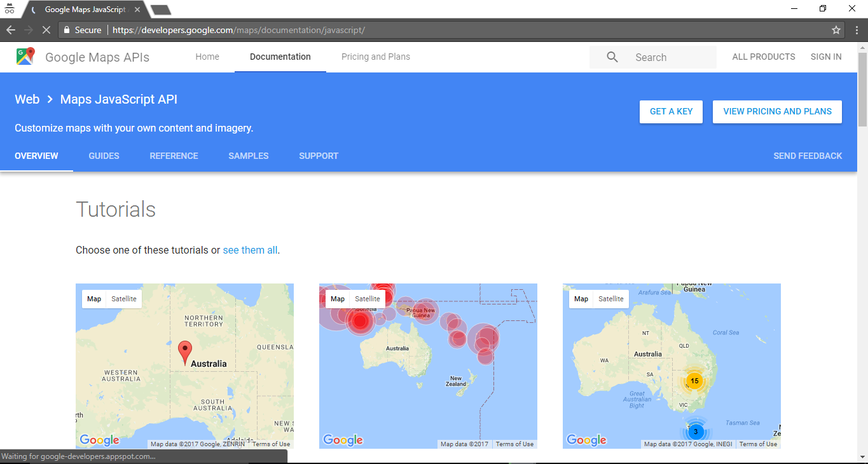The height and width of the screenshot is (464, 868).
Task: Click the SIGN IN link
Action: click(x=826, y=57)
